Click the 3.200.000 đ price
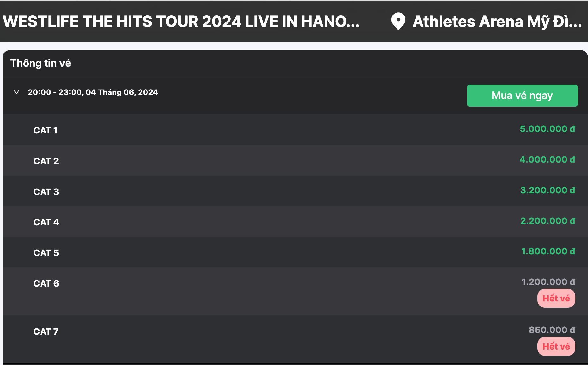This screenshot has width=588, height=365. [548, 190]
